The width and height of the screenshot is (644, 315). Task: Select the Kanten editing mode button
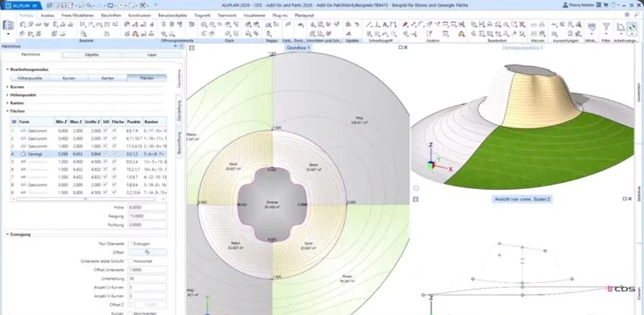tap(108, 78)
